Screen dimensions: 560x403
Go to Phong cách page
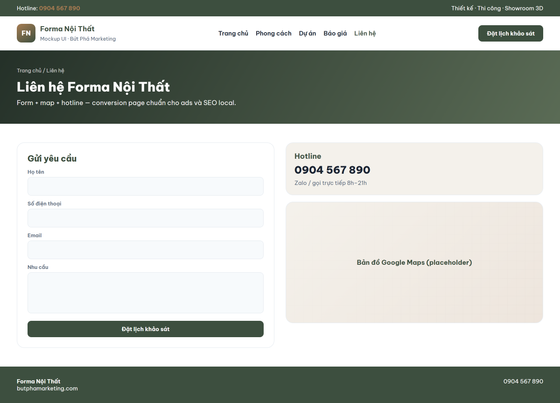coord(274,33)
